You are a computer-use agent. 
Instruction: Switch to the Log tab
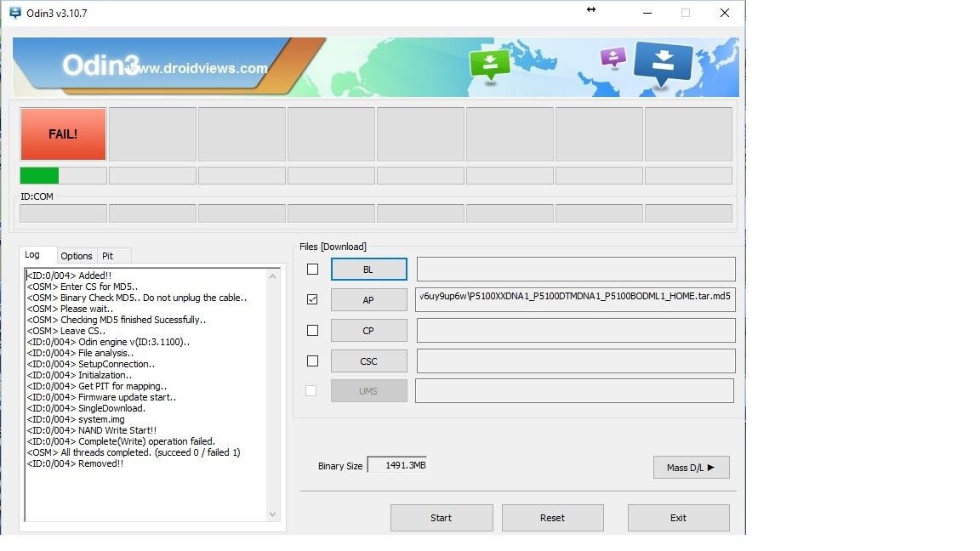32,255
